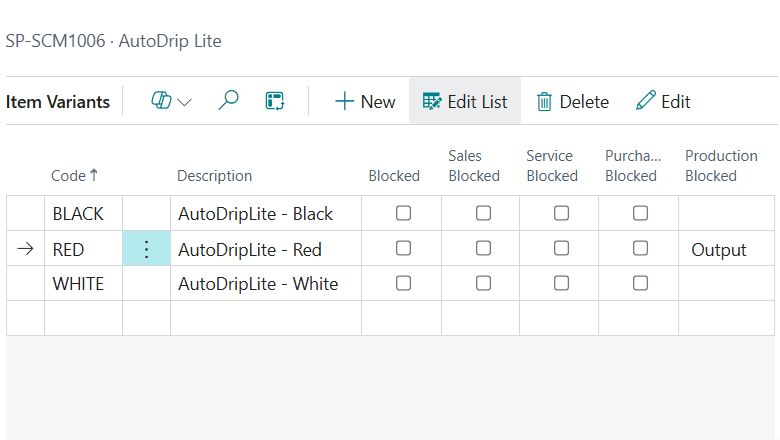This screenshot has width=780, height=440.
Task: Click the search magnifier icon
Action: [229, 101]
